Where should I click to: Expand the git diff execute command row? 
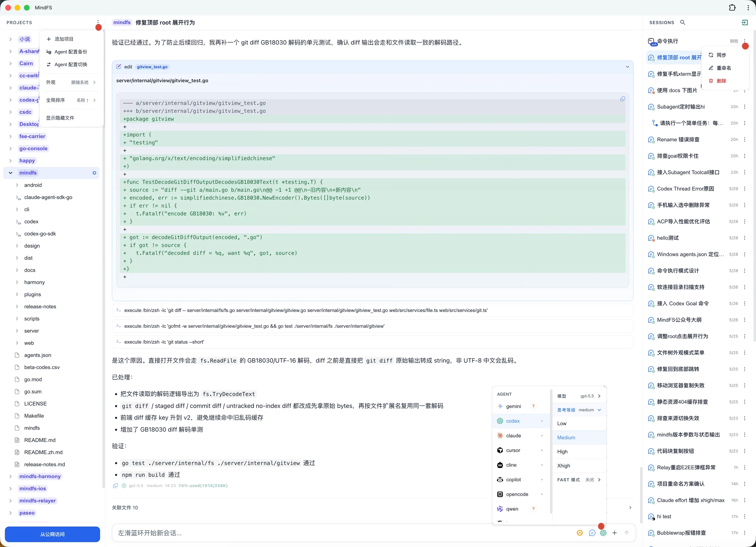372,310
